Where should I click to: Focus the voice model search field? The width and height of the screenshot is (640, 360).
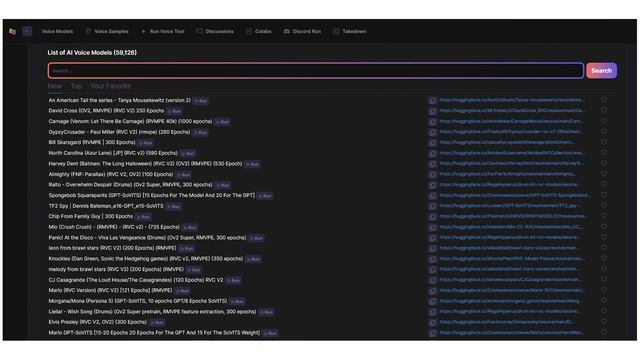click(316, 71)
